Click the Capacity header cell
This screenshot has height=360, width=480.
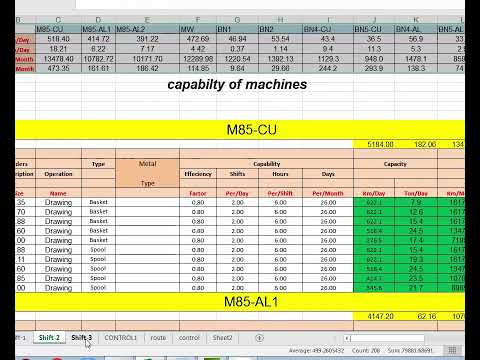(x=395, y=164)
